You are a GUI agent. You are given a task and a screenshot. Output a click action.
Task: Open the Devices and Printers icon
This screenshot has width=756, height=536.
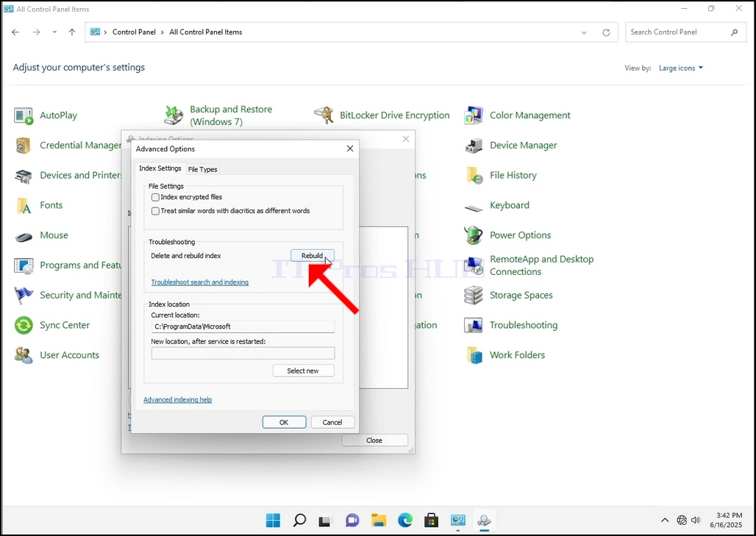coord(24,176)
